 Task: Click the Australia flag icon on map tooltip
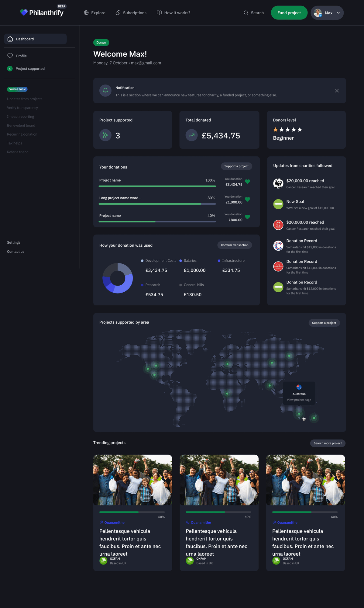coord(299,387)
